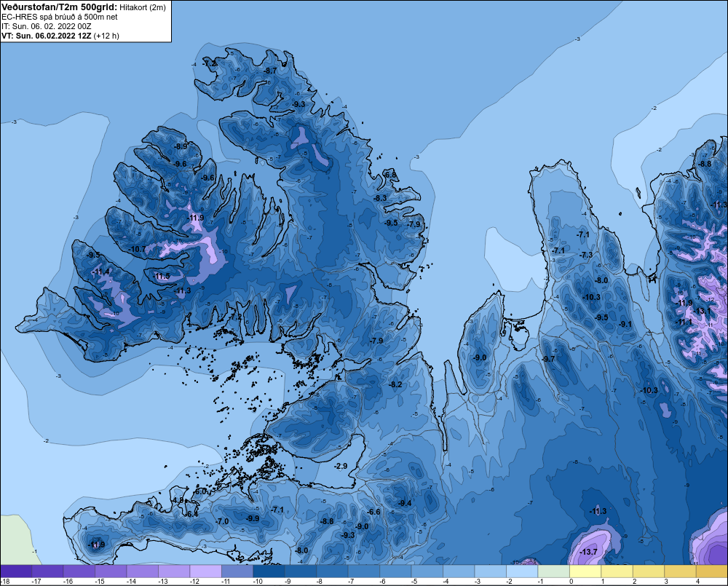Click the -13.7 temperature label
This screenshot has height=586, width=728.
588,552
